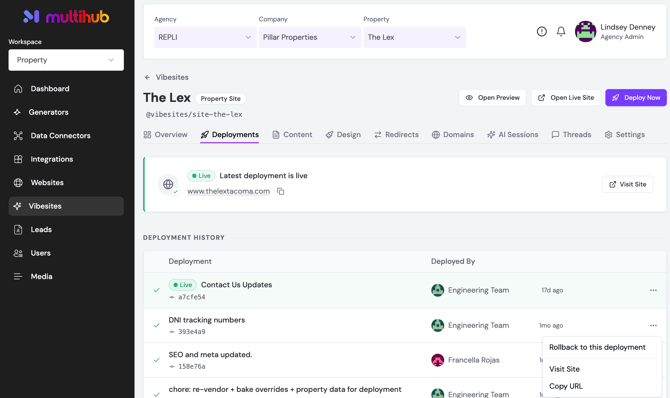Click the alert info circle icon
The height and width of the screenshot is (398, 670).
tap(541, 31)
